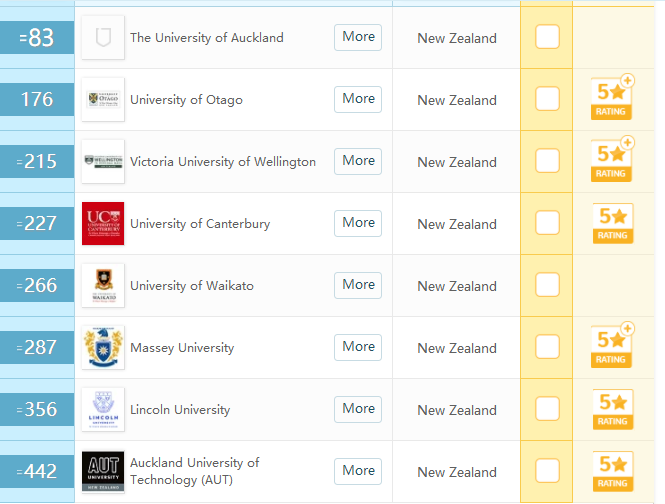The height and width of the screenshot is (504, 665).
Task: Select the compare checkbox for Massey University
Action: tap(547, 348)
